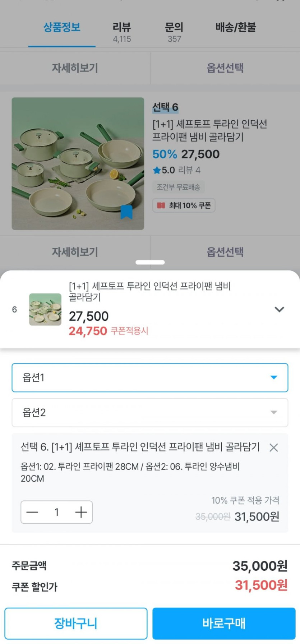Switch to the 문의 tab
Image resolution: width=300 pixels, height=644 pixels.
174,32
